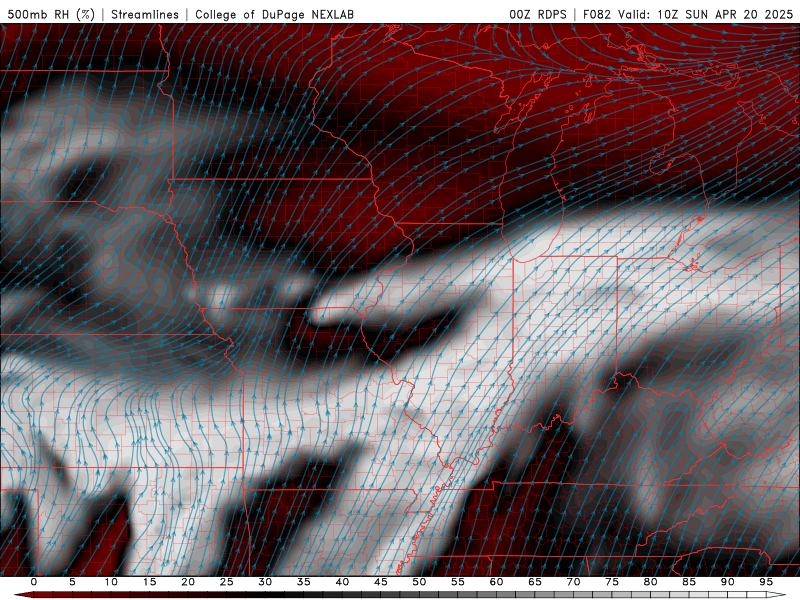This screenshot has height=600, width=800.
Task: Click the colorbar label "85"
Action: tap(689, 582)
